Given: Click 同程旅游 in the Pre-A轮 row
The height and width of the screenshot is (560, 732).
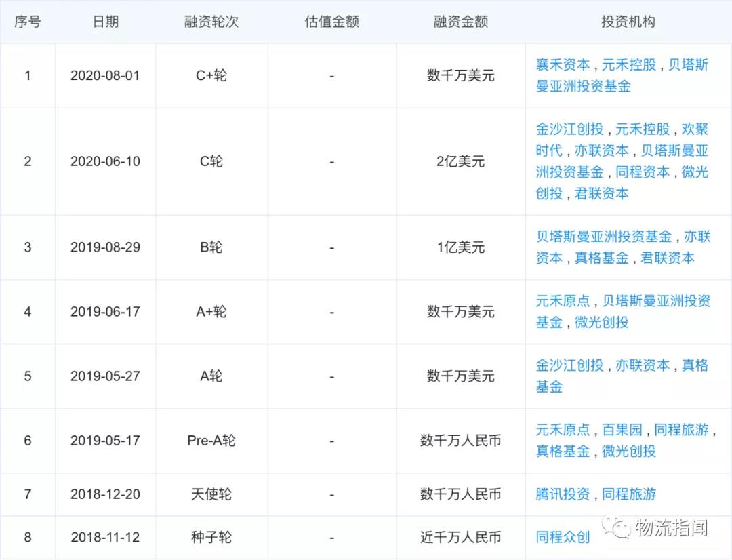Looking at the screenshot, I should click(x=682, y=430).
